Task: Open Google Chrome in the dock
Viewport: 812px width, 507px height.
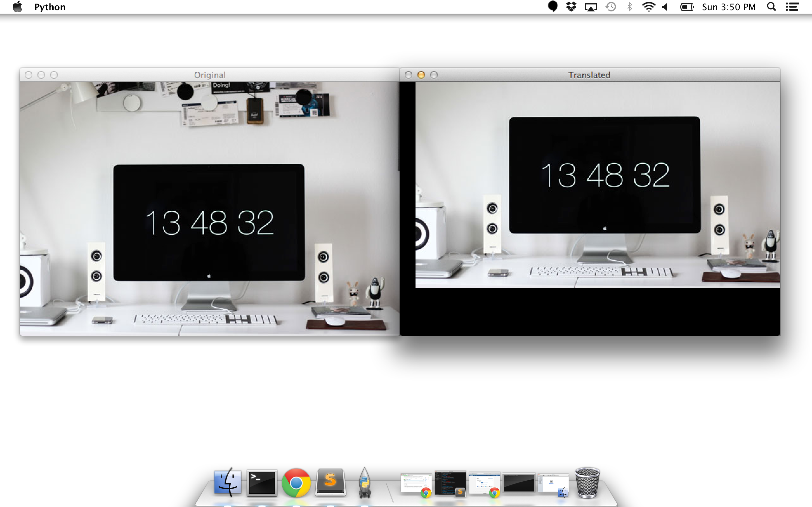Action: [x=296, y=483]
